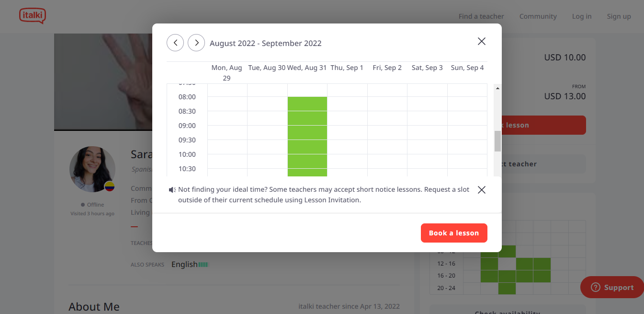Open Find a teacher menu
The image size is (644, 314).
pos(481,16)
